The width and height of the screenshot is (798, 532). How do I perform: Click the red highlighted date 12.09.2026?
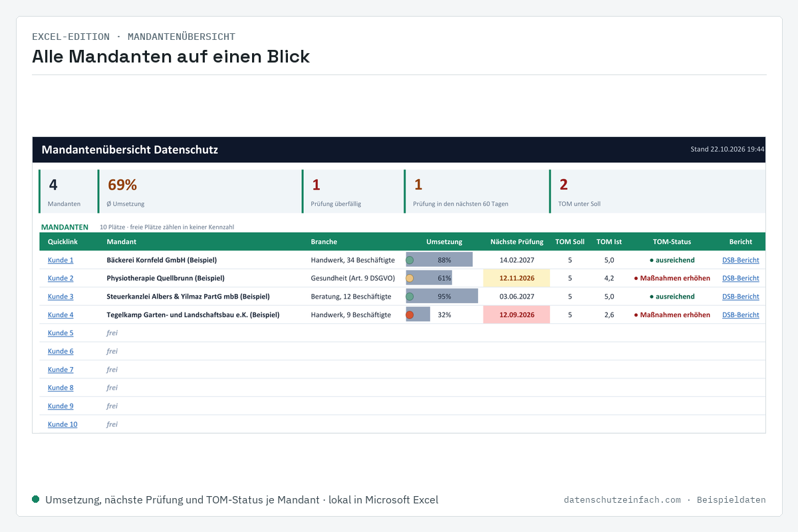click(517, 315)
